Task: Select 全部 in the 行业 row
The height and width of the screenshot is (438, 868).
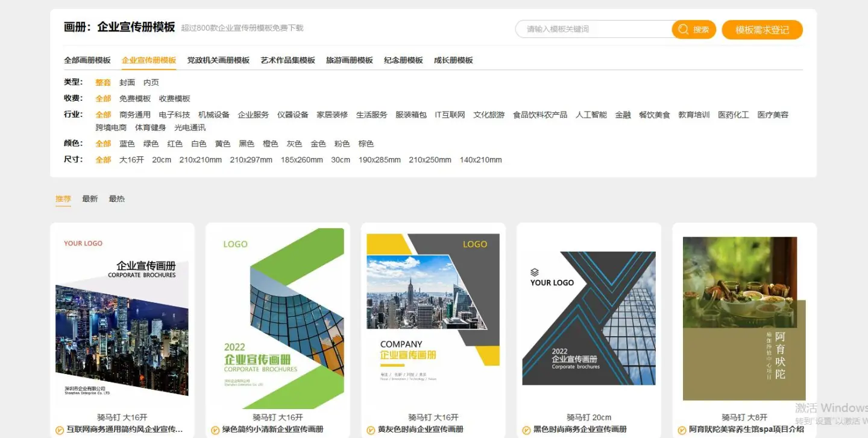Action: click(103, 115)
